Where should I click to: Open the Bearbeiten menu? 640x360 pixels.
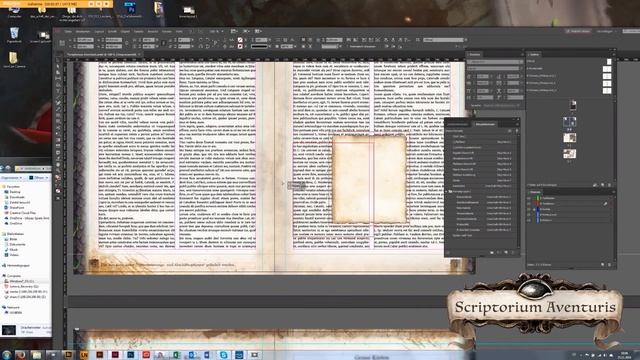click(x=82, y=31)
